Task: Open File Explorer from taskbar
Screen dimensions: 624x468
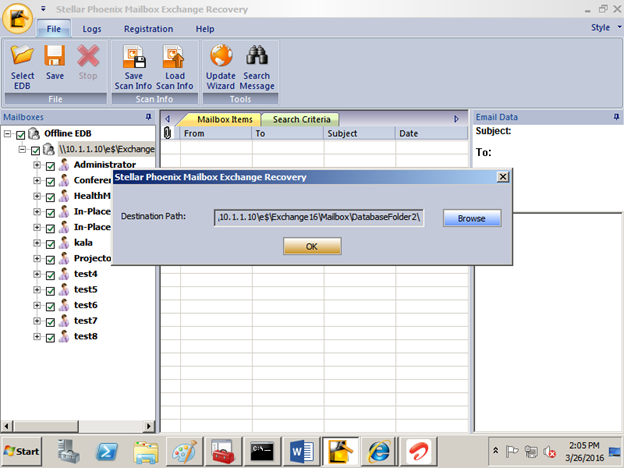Action: point(146,452)
